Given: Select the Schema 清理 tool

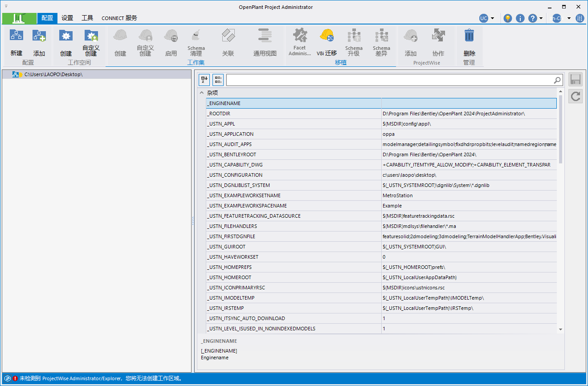Looking at the screenshot, I should click(196, 42).
